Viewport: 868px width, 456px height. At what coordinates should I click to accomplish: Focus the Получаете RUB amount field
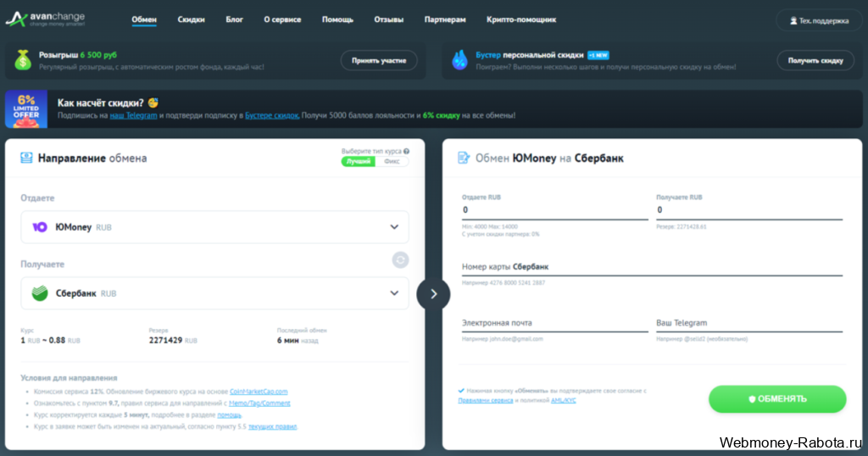[x=749, y=209]
